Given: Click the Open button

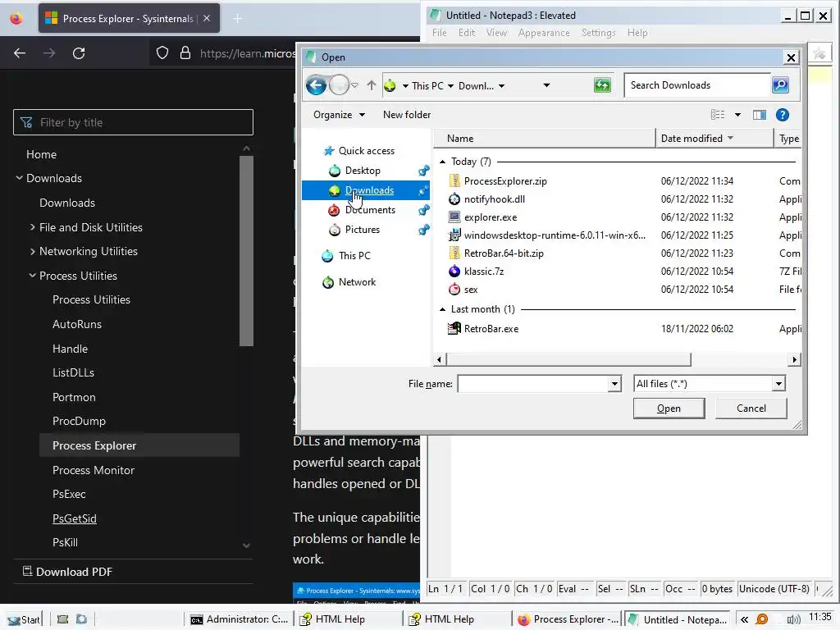Looking at the screenshot, I should point(669,409).
